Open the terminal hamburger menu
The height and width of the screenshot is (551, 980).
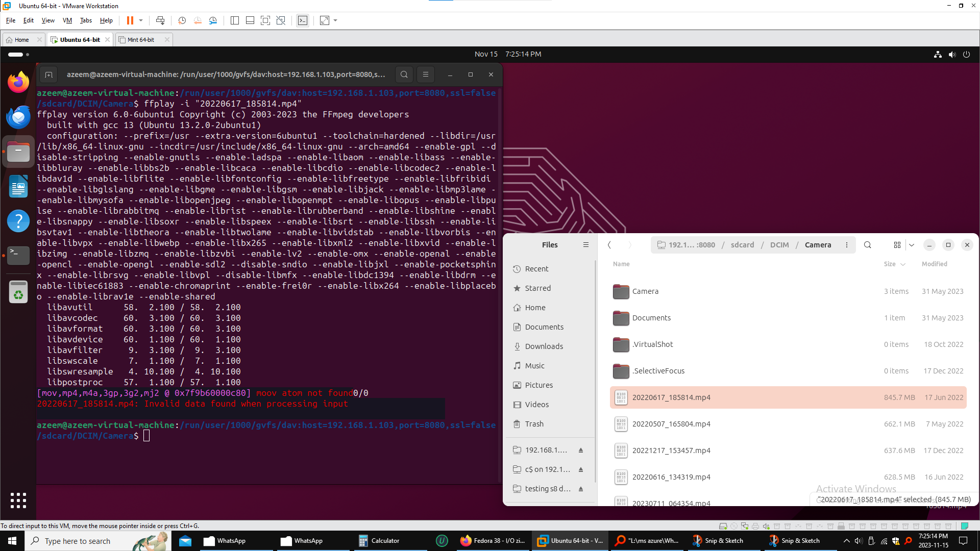tap(425, 74)
